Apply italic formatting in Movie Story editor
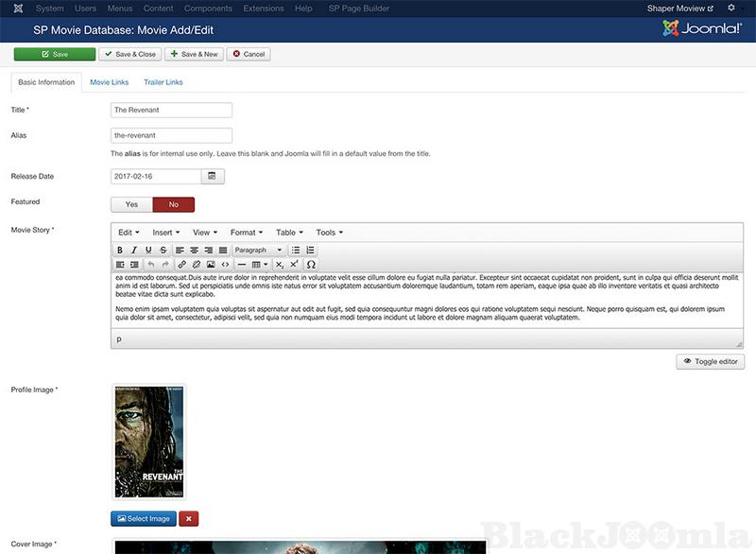The image size is (756, 554). (x=135, y=250)
